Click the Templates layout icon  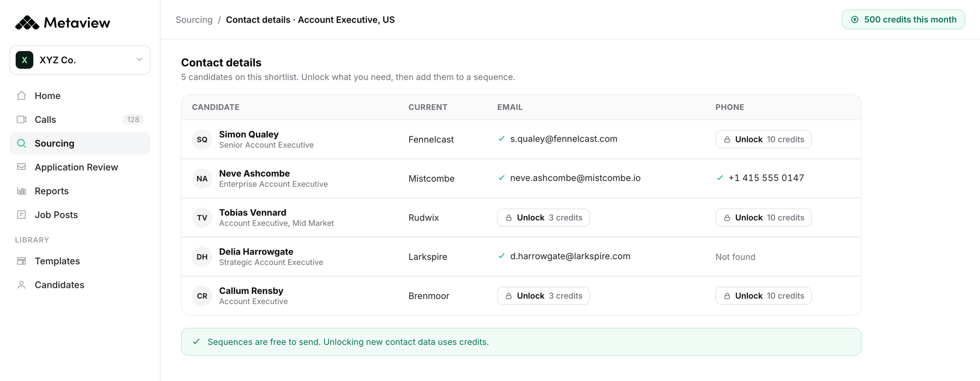coord(22,261)
